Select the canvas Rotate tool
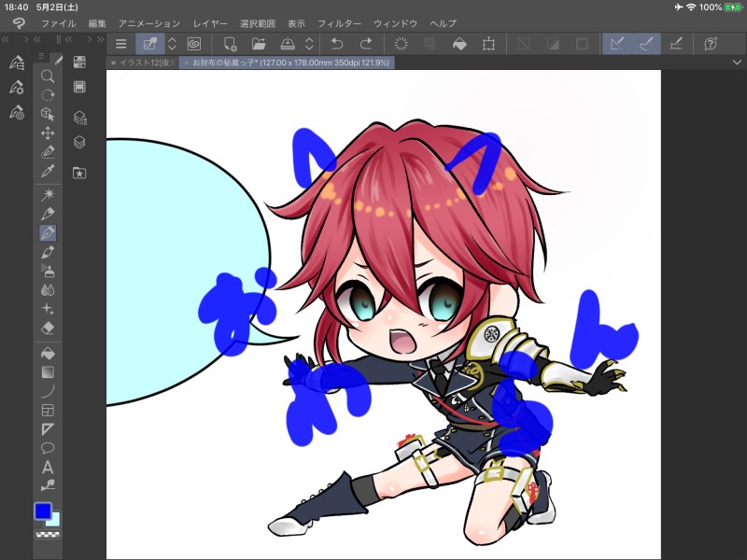Viewport: 747px width, 560px height. (x=48, y=95)
